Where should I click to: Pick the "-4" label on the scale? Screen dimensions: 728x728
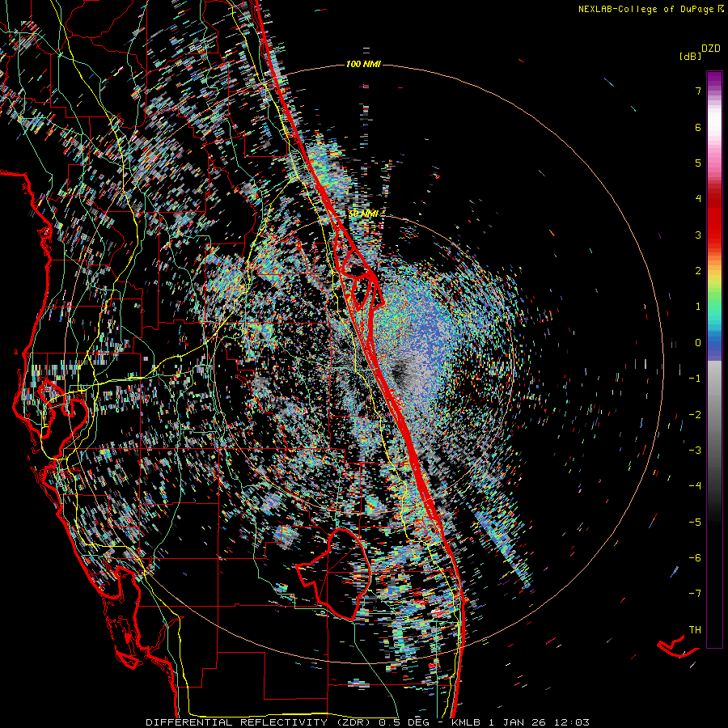tap(695, 486)
